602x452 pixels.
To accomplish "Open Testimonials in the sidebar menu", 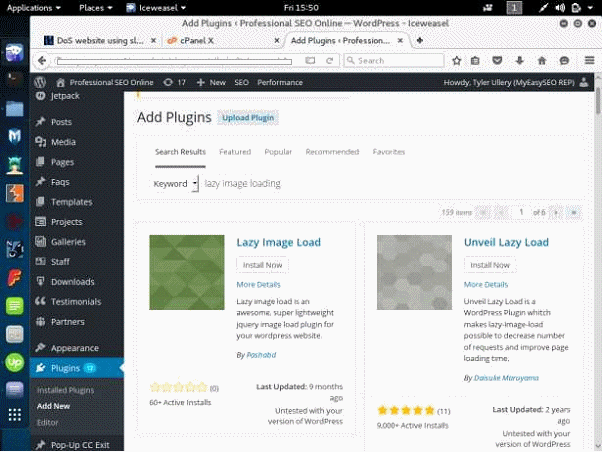I will point(77,301).
